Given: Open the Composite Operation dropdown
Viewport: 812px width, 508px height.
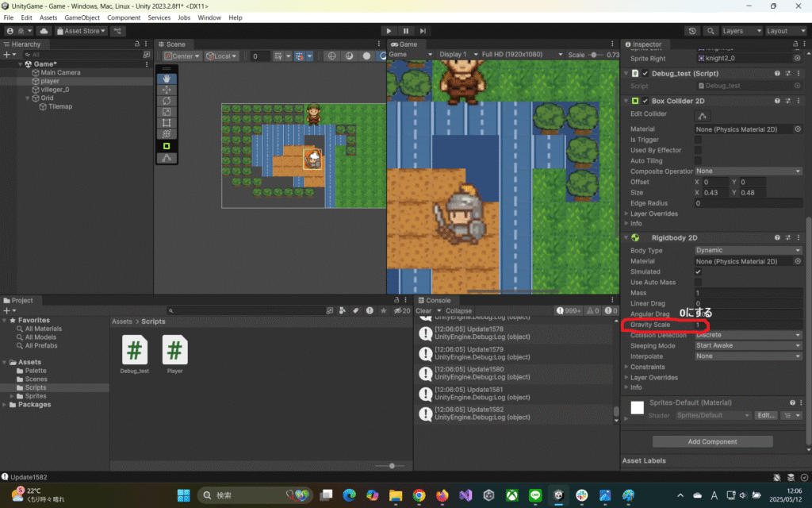Looking at the screenshot, I should [x=749, y=171].
